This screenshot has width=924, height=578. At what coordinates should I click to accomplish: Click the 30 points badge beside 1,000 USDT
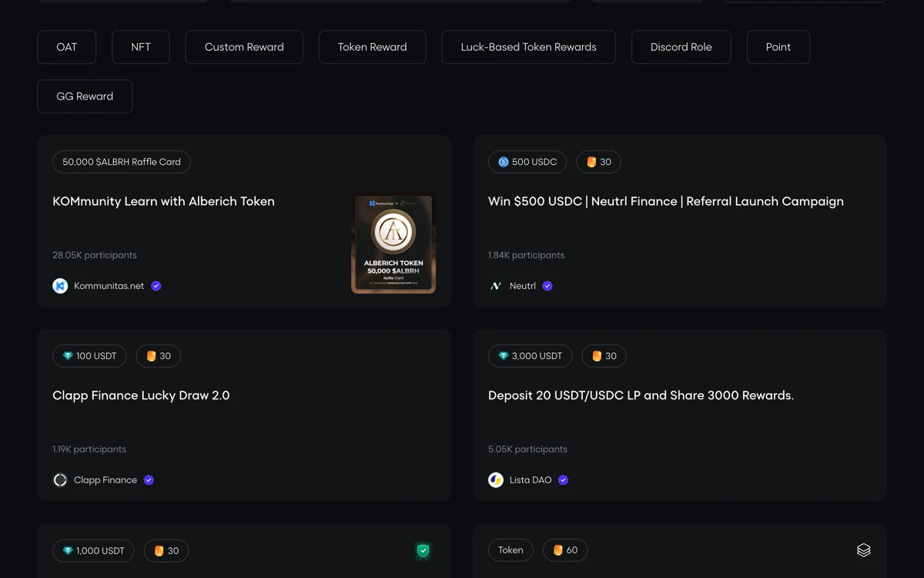coord(166,550)
